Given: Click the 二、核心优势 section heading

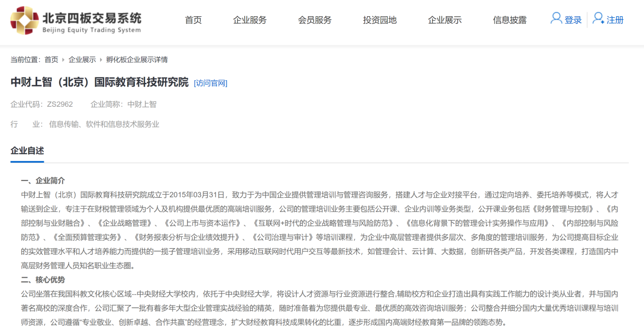Looking at the screenshot, I should 43,280.
